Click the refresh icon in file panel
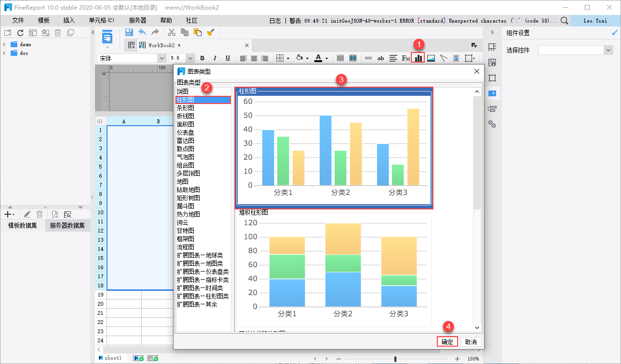621x364 pixels. coord(20,33)
